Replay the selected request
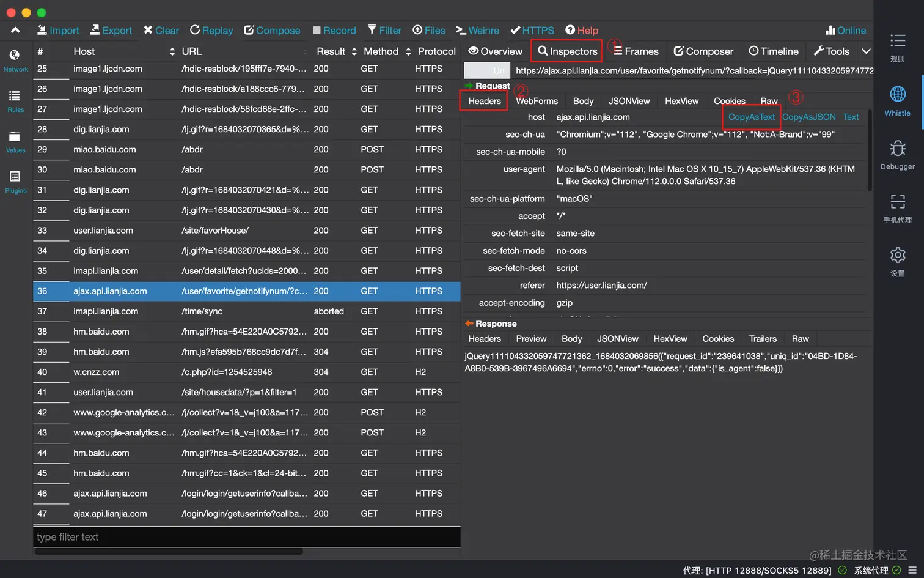The width and height of the screenshot is (924, 578). point(211,30)
